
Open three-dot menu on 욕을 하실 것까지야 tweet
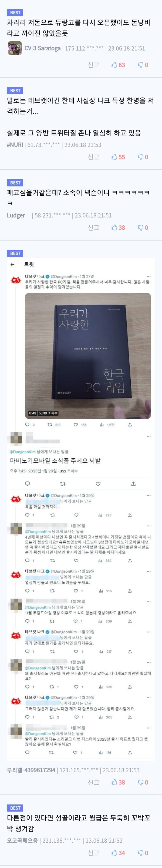click(148, 496)
